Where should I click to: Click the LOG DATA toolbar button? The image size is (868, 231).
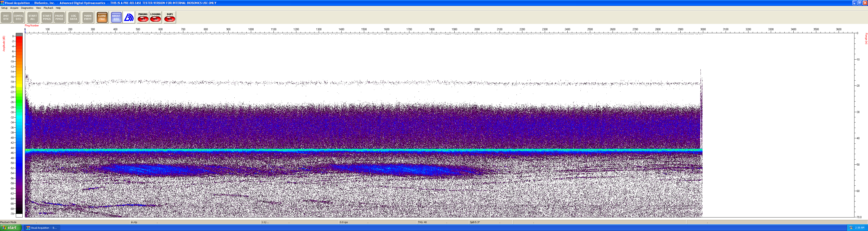[73, 18]
